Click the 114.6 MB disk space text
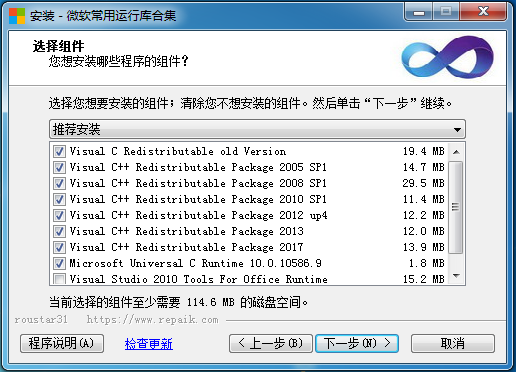The width and height of the screenshot is (516, 372). (x=210, y=302)
